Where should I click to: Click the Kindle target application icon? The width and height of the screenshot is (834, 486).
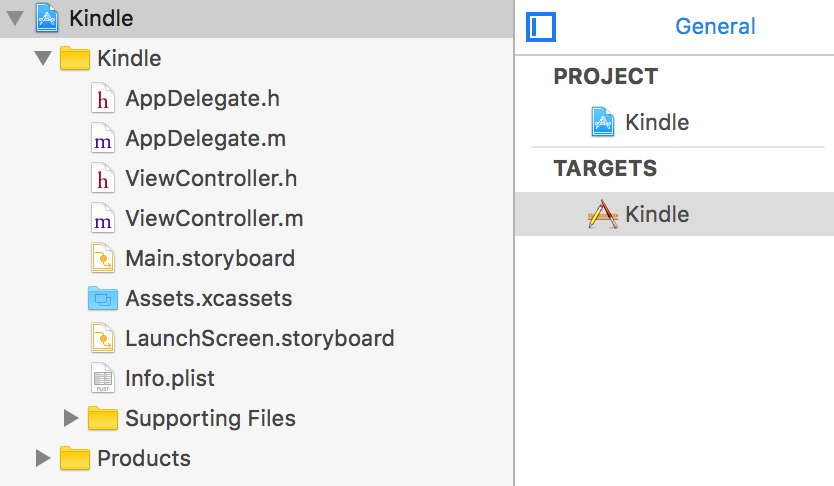pyautogui.click(x=602, y=214)
